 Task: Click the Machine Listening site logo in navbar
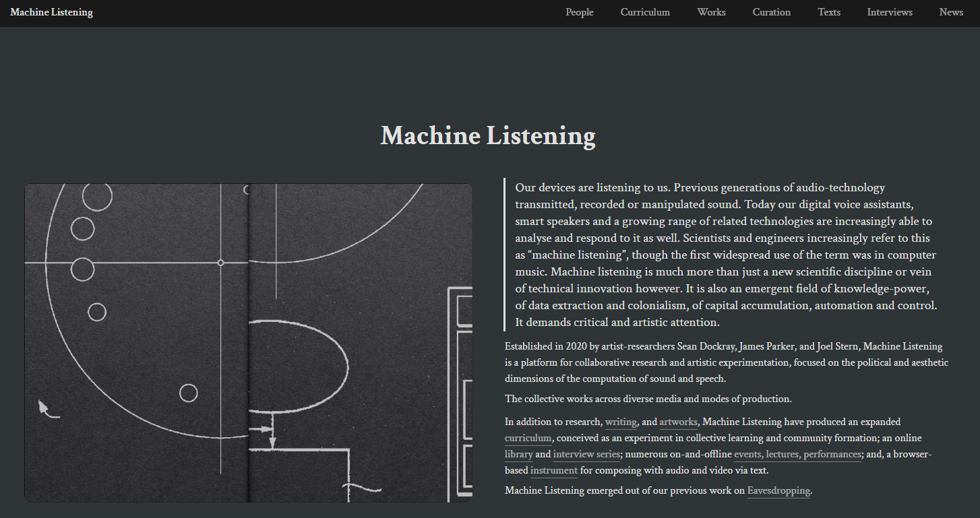(51, 12)
